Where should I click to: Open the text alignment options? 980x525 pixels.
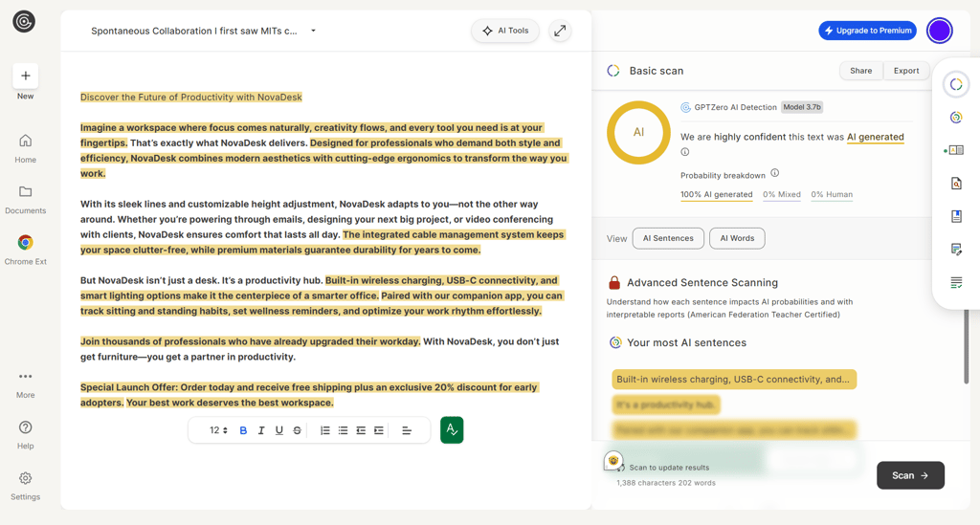pos(407,430)
